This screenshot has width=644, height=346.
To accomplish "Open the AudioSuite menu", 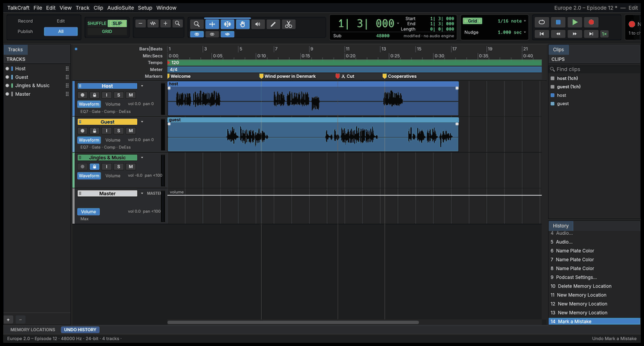I will pos(120,8).
